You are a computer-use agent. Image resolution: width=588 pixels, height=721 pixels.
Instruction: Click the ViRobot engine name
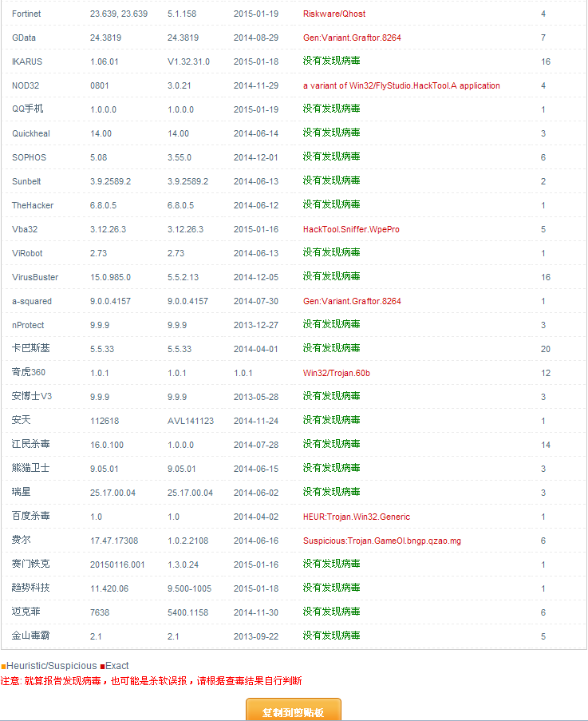(27, 253)
